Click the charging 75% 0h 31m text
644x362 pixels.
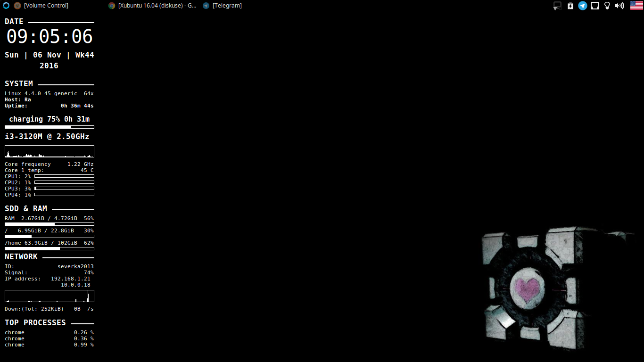click(50, 119)
